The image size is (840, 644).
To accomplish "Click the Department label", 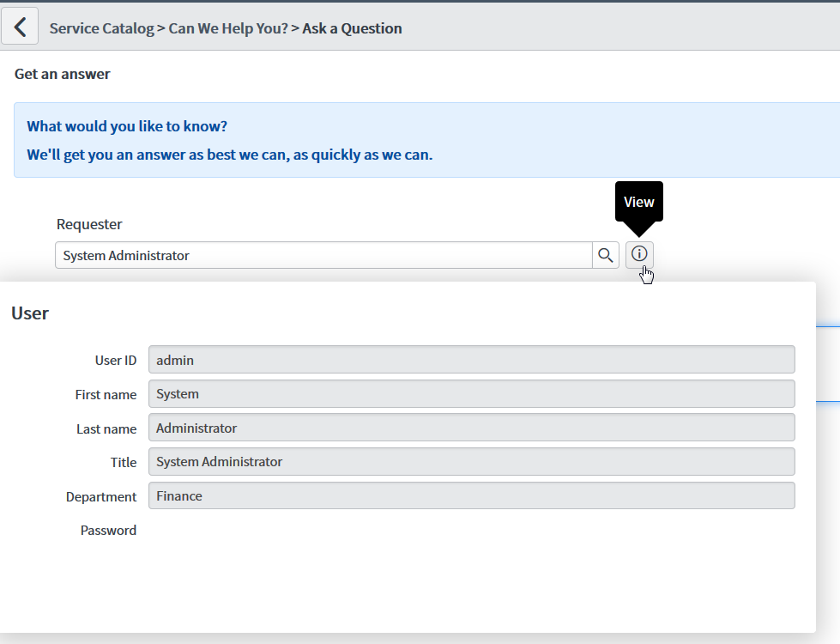I will (101, 497).
